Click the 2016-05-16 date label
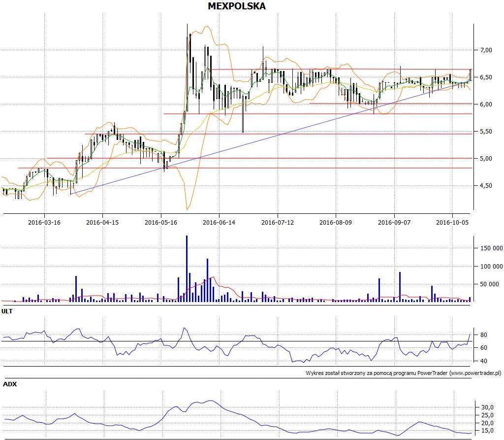This screenshot has width=504, height=440. pyautogui.click(x=161, y=222)
